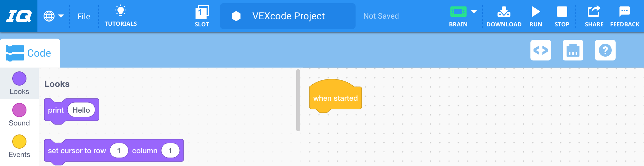Select the Sound block category
The height and width of the screenshot is (166, 644).
coord(19,115)
